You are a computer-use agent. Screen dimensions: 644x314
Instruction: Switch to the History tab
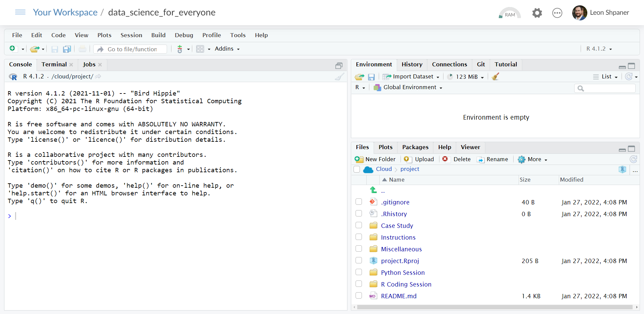412,64
